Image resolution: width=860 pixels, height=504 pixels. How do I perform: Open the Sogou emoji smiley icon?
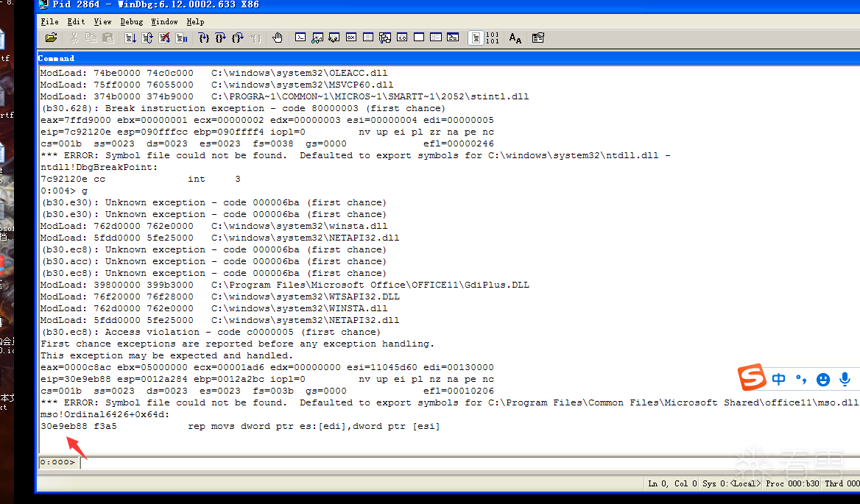[822, 379]
